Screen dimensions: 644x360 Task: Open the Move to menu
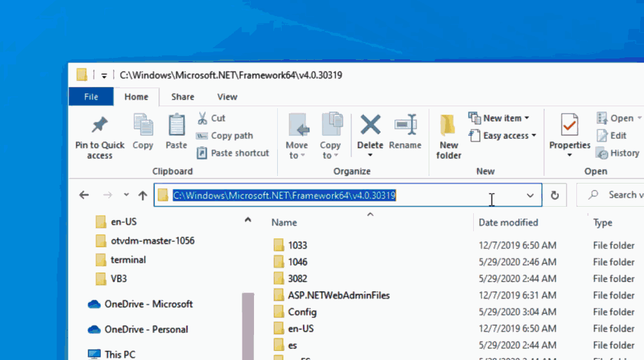click(x=297, y=137)
